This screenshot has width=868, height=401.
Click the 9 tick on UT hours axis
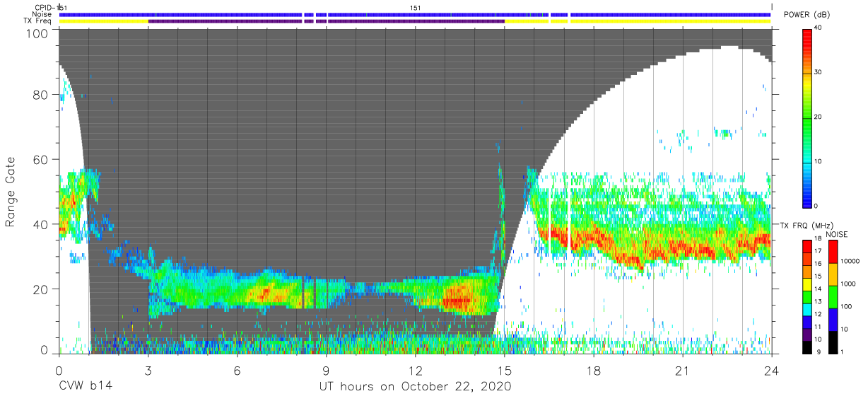point(326,369)
